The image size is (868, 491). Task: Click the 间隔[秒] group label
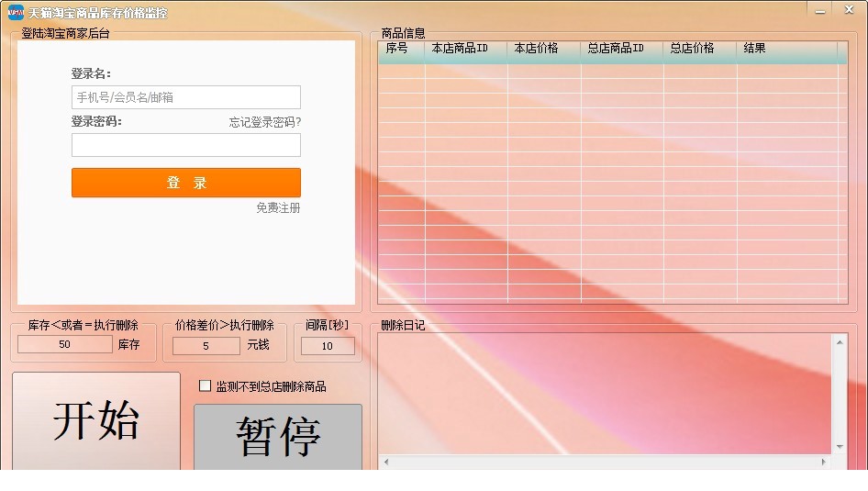(328, 325)
